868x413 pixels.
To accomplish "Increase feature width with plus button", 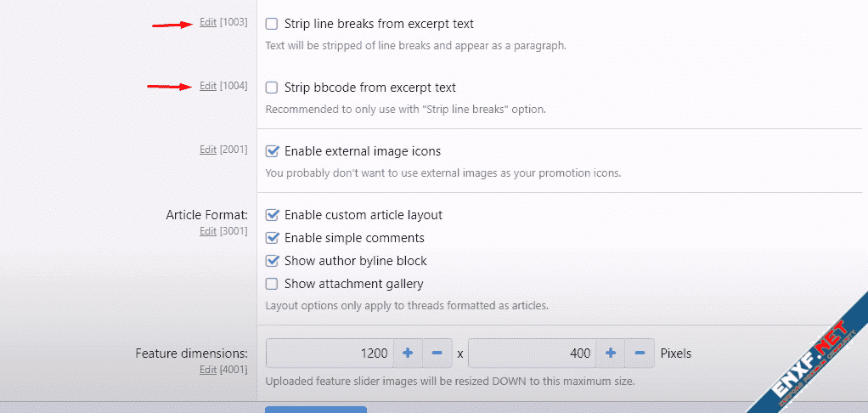I will click(x=407, y=353).
